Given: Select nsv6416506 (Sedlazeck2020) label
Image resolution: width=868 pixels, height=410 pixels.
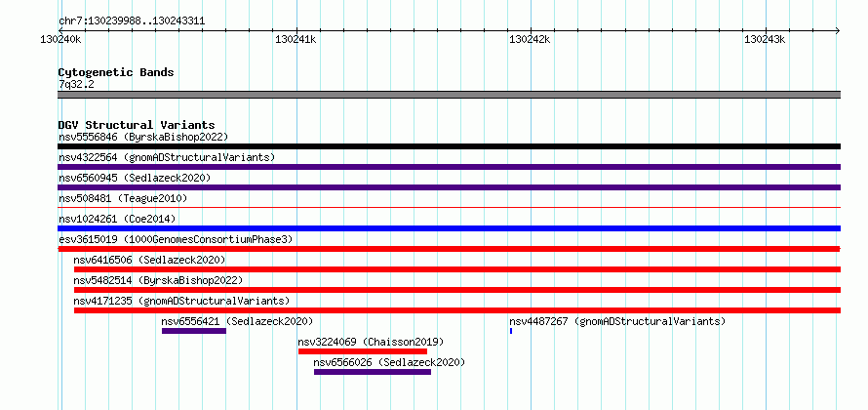Looking at the screenshot, I should coord(149,260).
